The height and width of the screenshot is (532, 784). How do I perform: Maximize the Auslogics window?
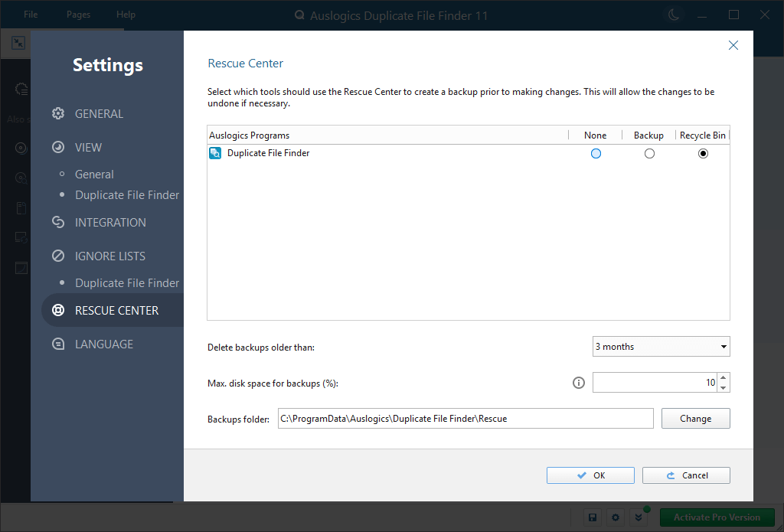coord(733,15)
